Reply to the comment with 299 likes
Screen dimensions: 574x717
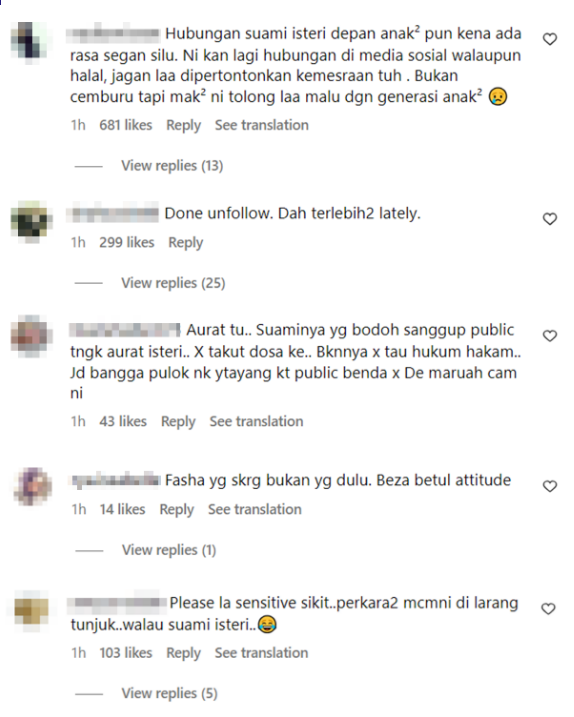[x=186, y=242]
